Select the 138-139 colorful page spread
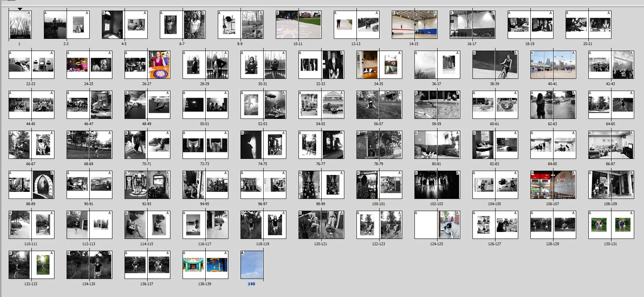The image size is (644, 297). pyautogui.click(x=205, y=265)
